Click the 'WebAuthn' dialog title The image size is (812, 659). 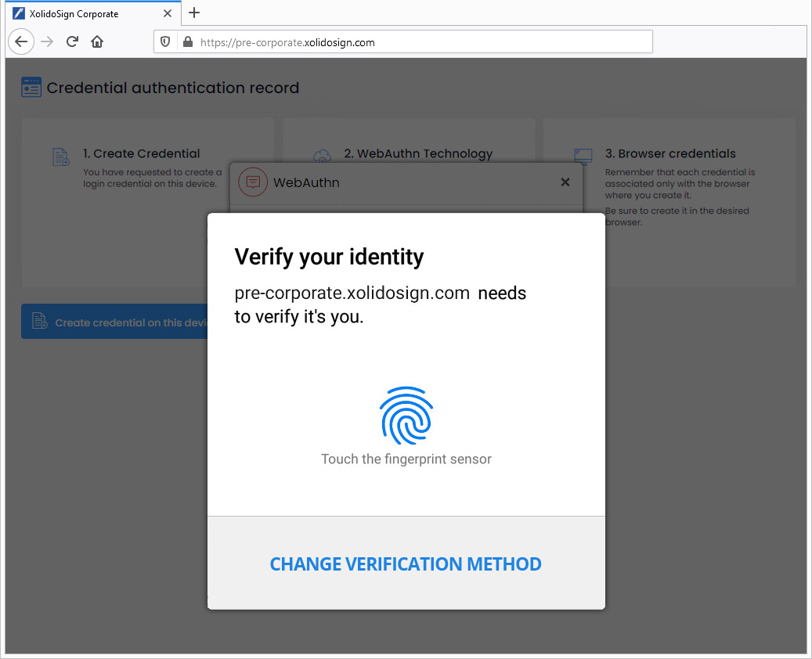coord(307,182)
